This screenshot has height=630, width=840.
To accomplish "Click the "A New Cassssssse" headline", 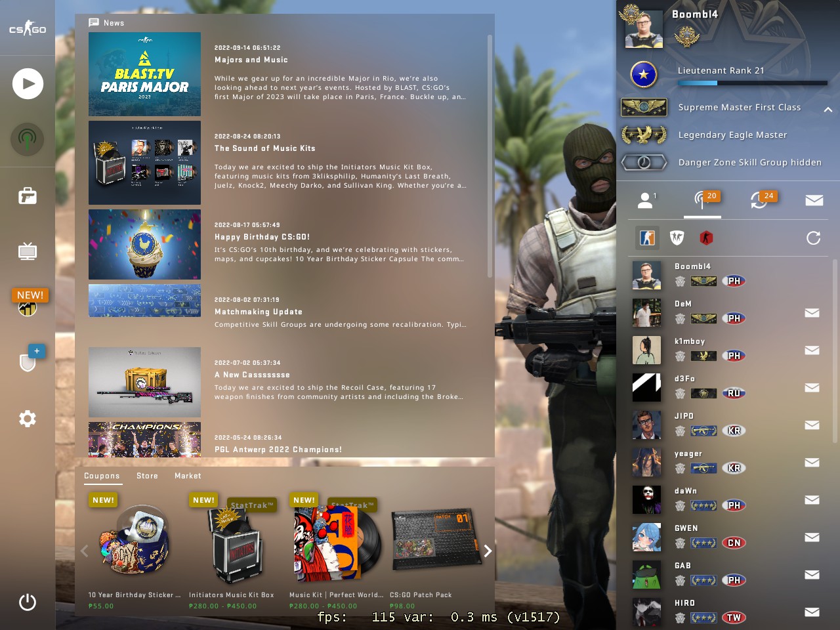I will pyautogui.click(x=252, y=375).
